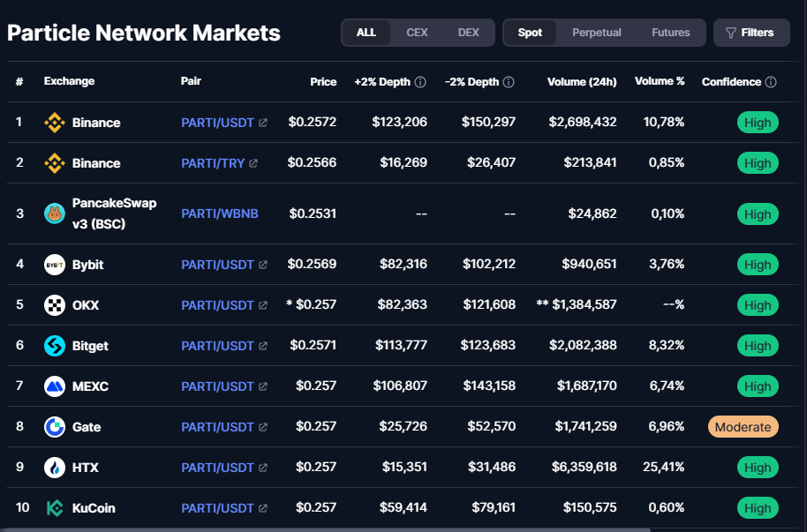Click the MEXC exchange logo

(55, 386)
